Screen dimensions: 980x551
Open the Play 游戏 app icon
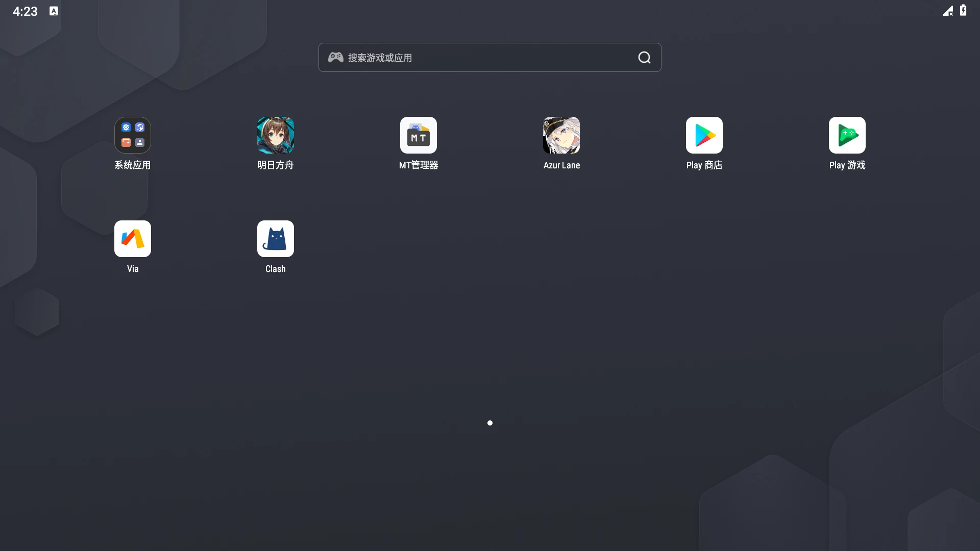pyautogui.click(x=847, y=135)
